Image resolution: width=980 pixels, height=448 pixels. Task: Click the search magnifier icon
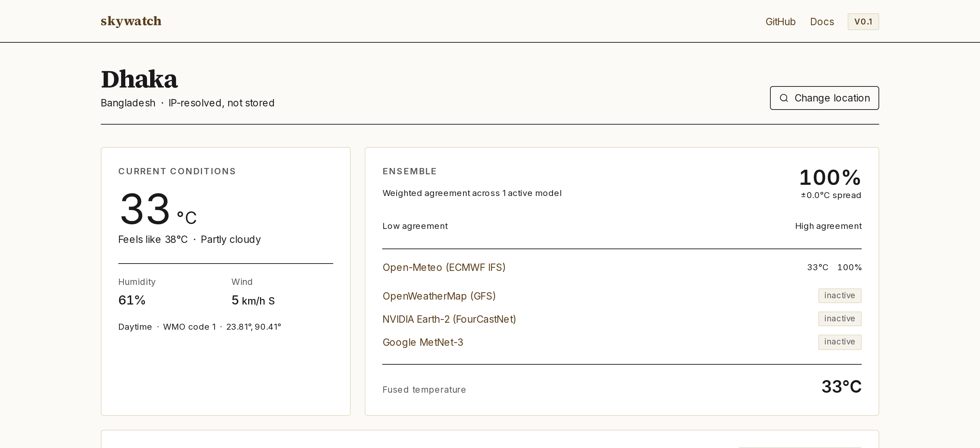pos(784,98)
